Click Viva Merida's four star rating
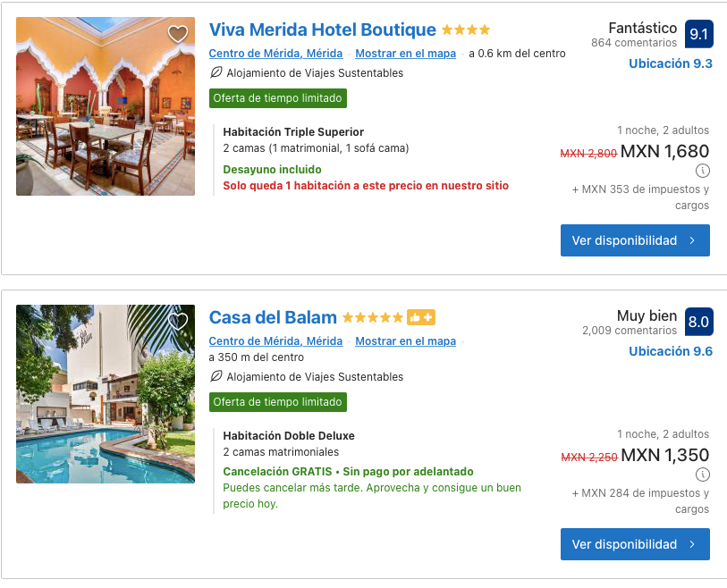 pyautogui.click(x=466, y=30)
